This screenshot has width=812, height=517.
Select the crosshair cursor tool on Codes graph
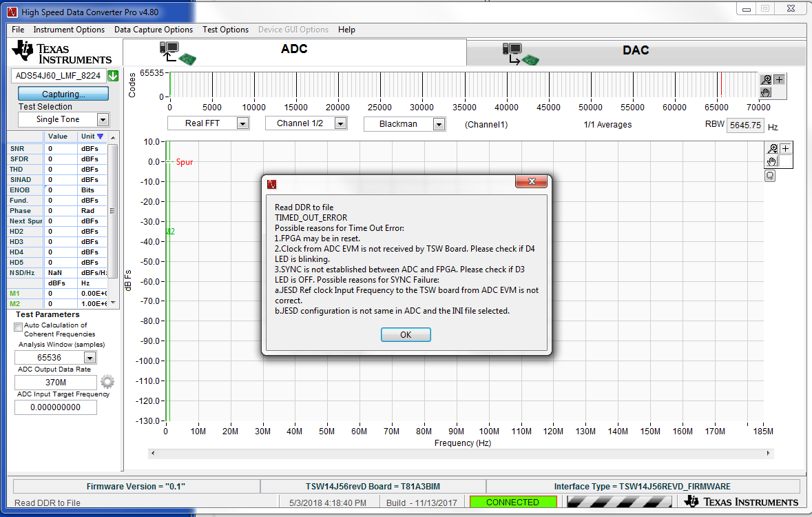[x=780, y=79]
